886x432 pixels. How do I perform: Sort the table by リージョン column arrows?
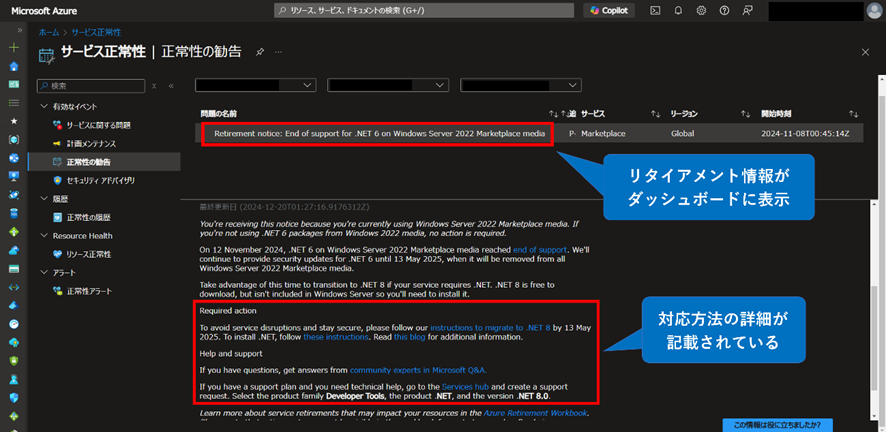[x=746, y=114]
